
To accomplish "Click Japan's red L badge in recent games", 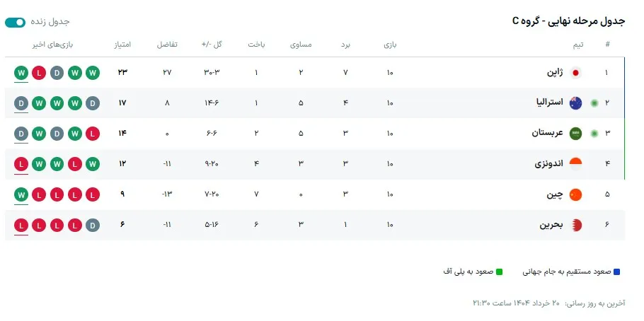I will click(39, 73).
